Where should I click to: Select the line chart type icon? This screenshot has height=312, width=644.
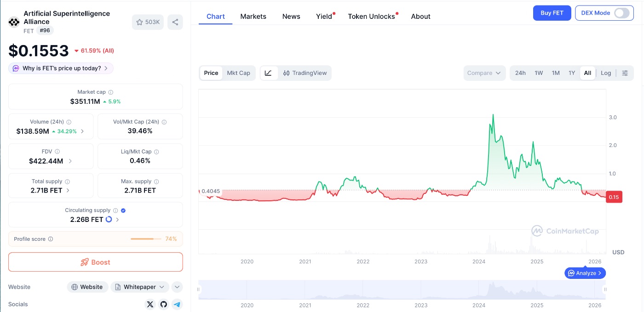click(269, 73)
